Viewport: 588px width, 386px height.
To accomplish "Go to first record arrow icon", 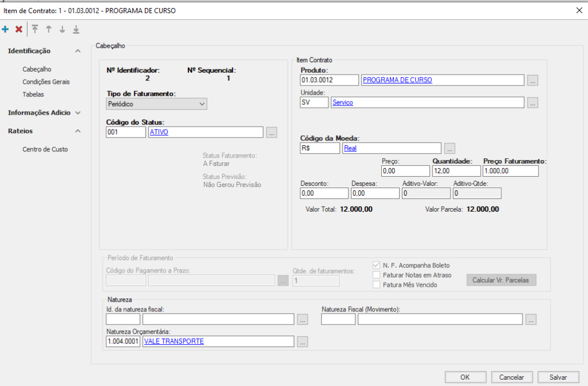I will [x=35, y=29].
